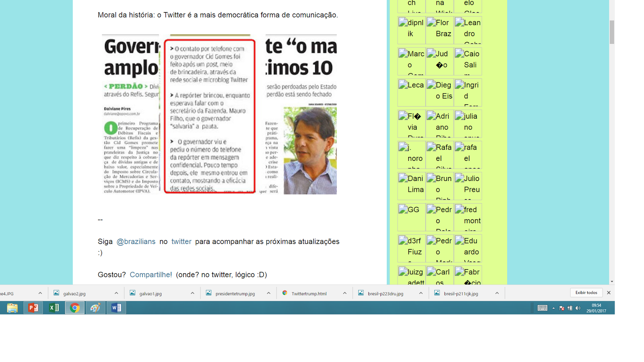Expand options for galvao1.jpg download

point(192,293)
